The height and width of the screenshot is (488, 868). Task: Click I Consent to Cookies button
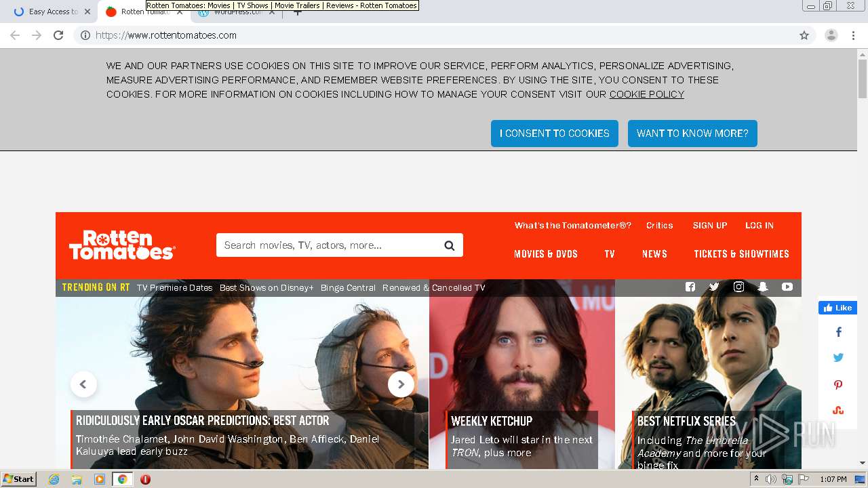[555, 134]
